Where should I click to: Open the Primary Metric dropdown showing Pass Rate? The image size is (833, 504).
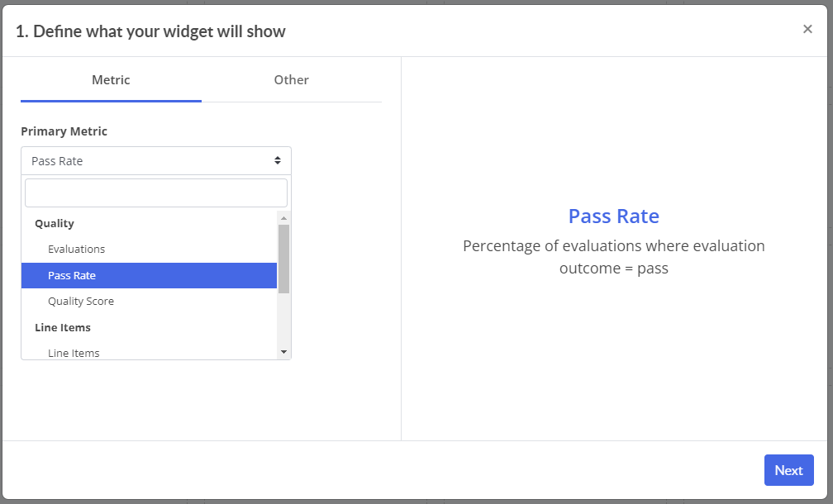click(x=156, y=161)
